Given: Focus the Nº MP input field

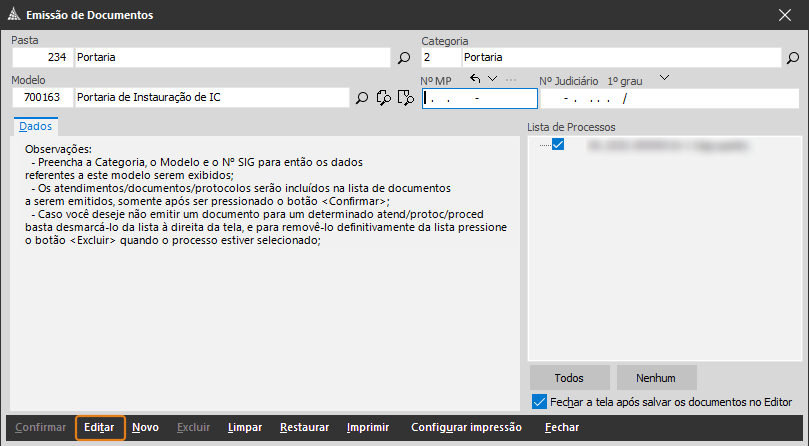Looking at the screenshot, I should (x=480, y=99).
